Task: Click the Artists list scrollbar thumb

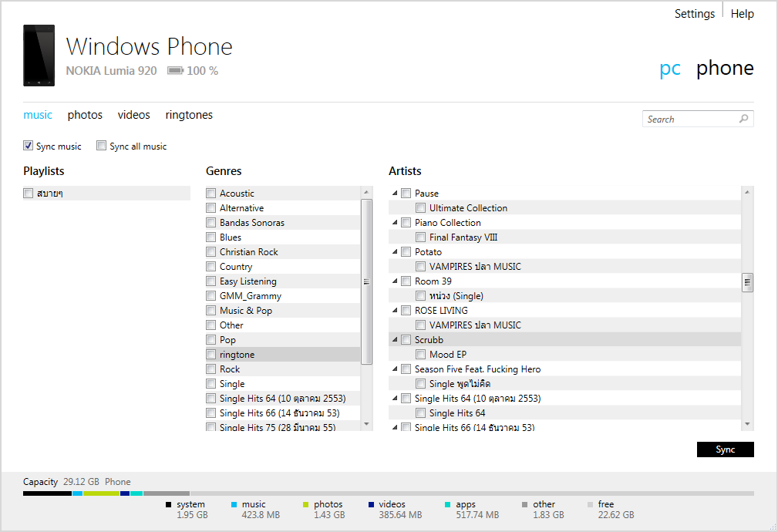Action: point(747,282)
